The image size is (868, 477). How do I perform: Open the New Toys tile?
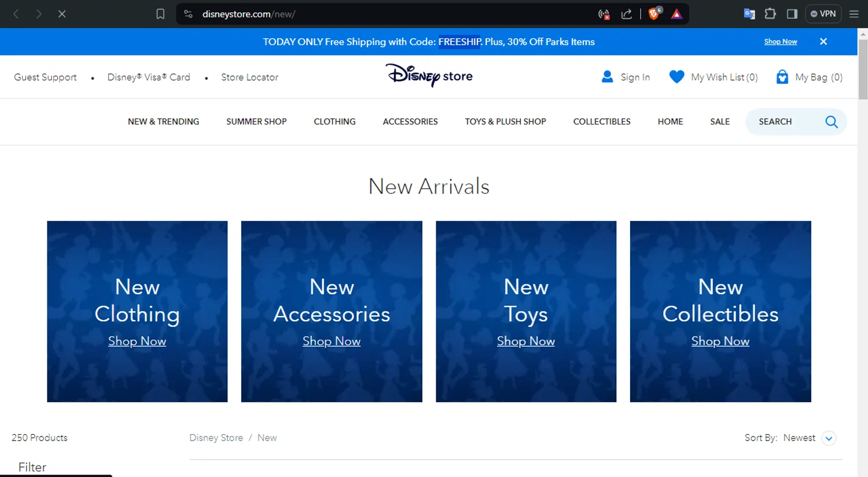pyautogui.click(x=526, y=311)
